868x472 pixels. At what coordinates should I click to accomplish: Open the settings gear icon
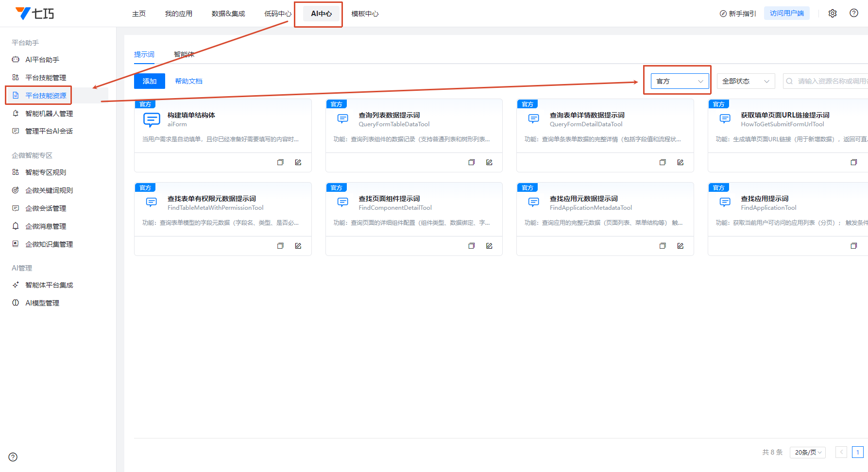(x=833, y=13)
